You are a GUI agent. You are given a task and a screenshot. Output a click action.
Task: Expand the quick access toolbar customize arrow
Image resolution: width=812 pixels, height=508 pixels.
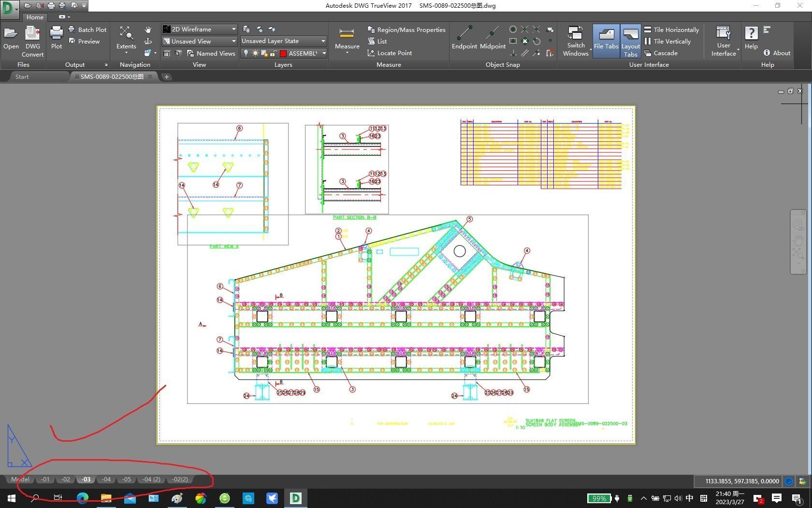[84, 5]
